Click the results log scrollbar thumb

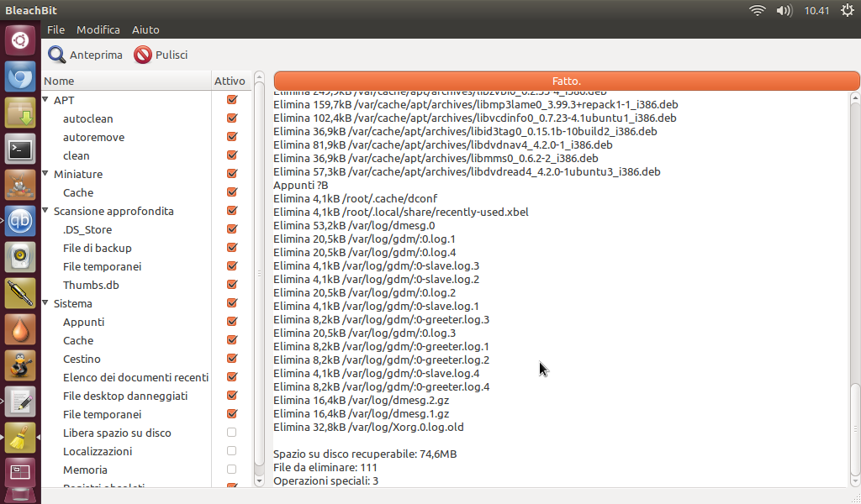click(x=855, y=429)
